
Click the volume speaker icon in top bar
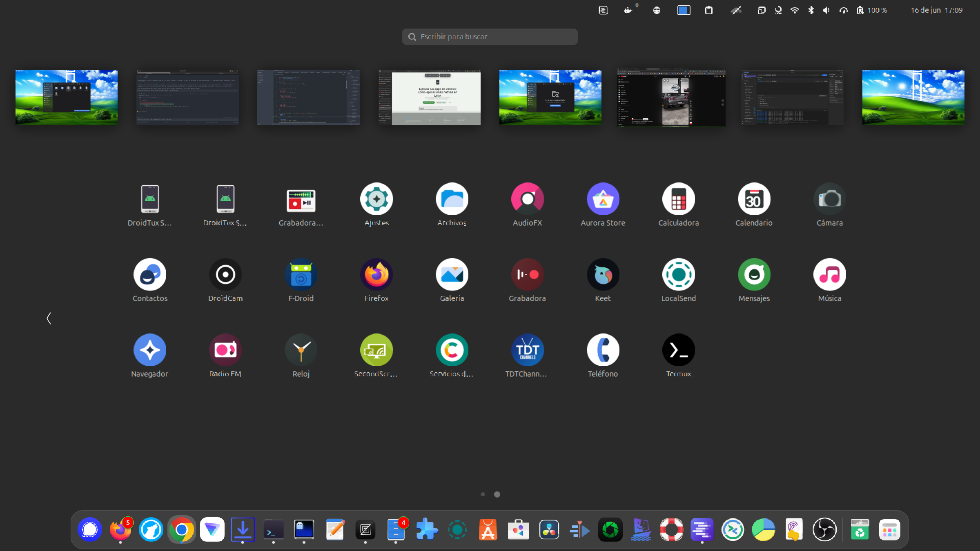tap(826, 10)
